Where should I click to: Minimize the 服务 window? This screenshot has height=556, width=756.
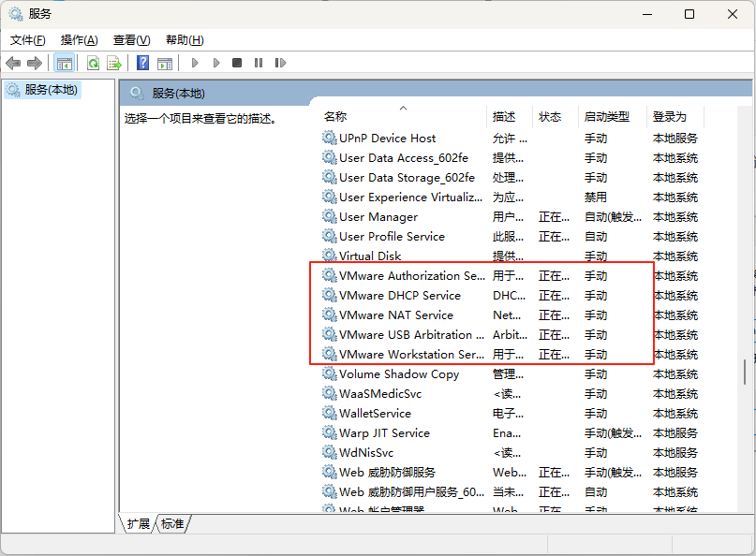click(x=647, y=14)
